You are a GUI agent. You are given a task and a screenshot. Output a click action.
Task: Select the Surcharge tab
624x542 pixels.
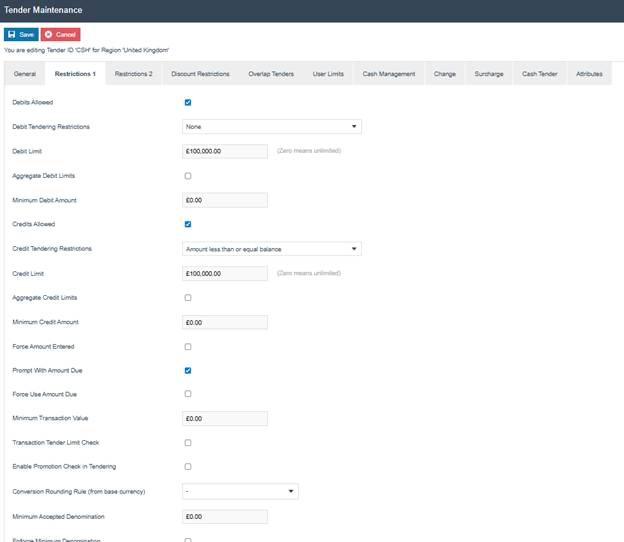click(489, 74)
